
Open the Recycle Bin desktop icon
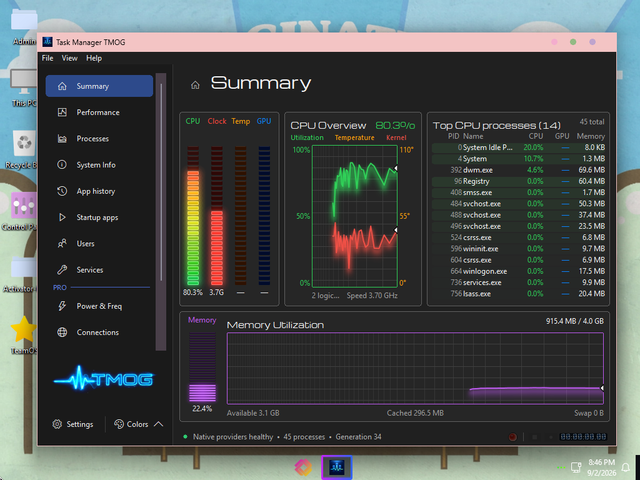pos(24,149)
